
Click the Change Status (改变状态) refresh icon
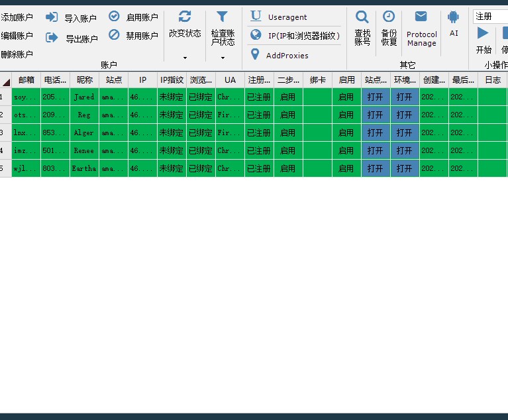(x=185, y=16)
